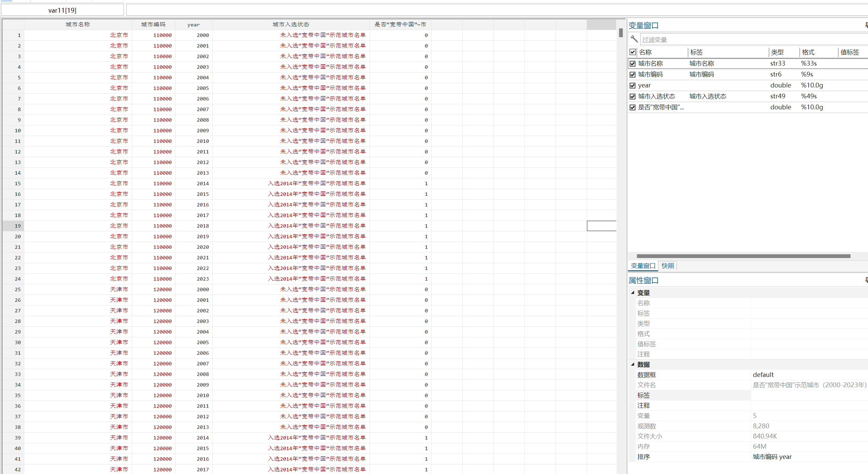
Task: Sort by the year data column header
Action: (194, 24)
